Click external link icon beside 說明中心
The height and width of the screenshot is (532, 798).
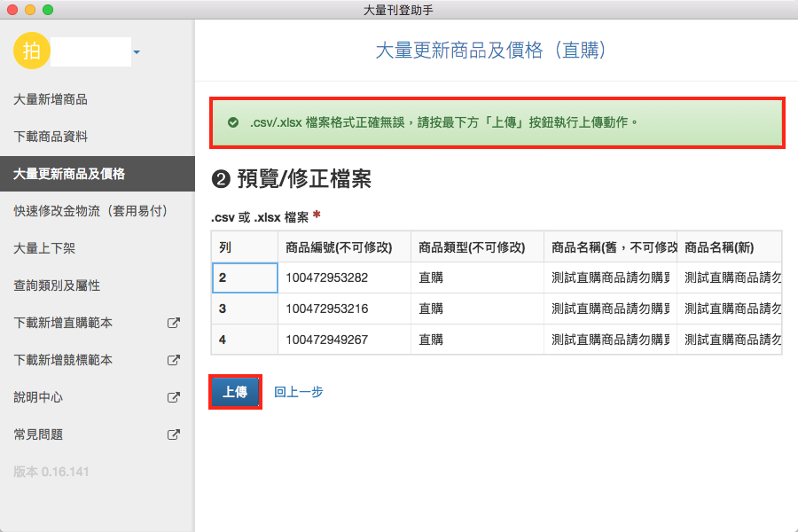click(174, 398)
